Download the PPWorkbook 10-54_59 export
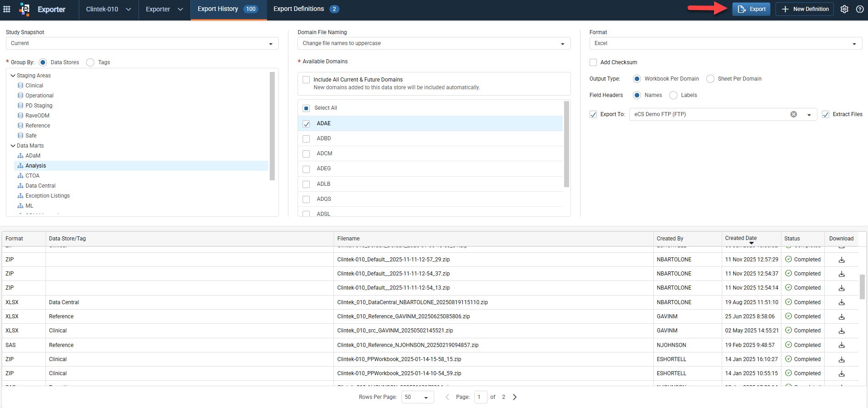The width and height of the screenshot is (868, 408). tap(842, 373)
